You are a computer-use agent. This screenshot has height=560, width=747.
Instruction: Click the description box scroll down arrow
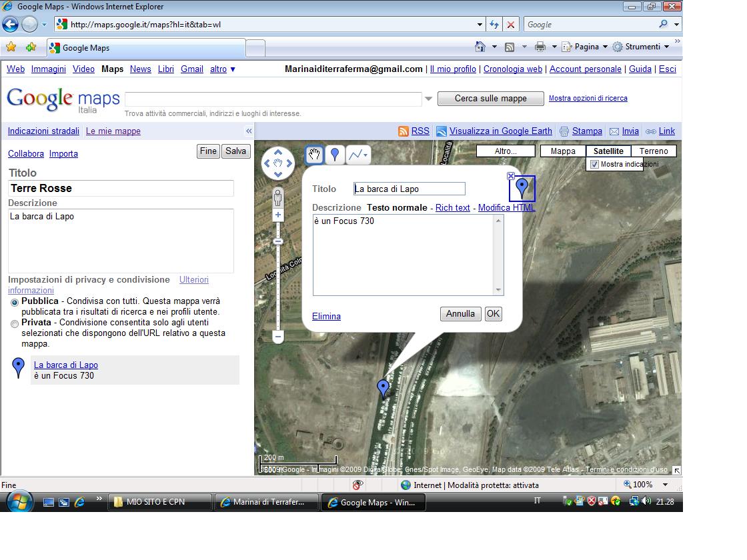[x=498, y=290]
